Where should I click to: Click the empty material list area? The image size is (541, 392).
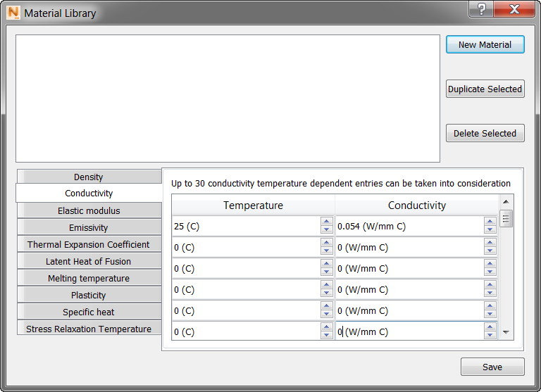pyautogui.click(x=228, y=99)
